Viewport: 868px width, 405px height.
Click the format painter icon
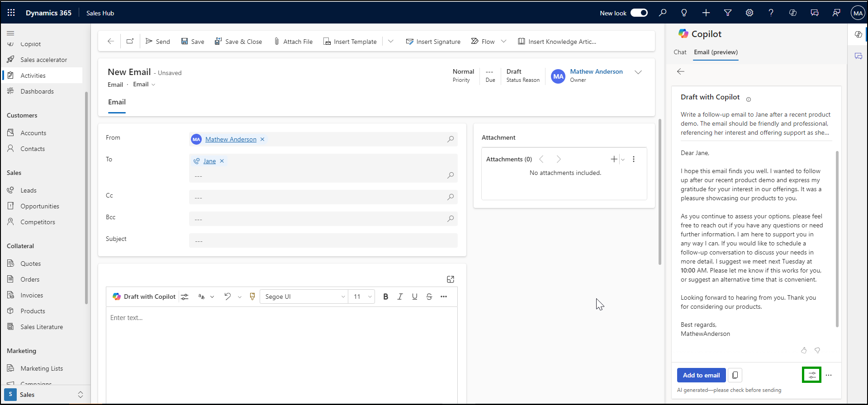252,297
